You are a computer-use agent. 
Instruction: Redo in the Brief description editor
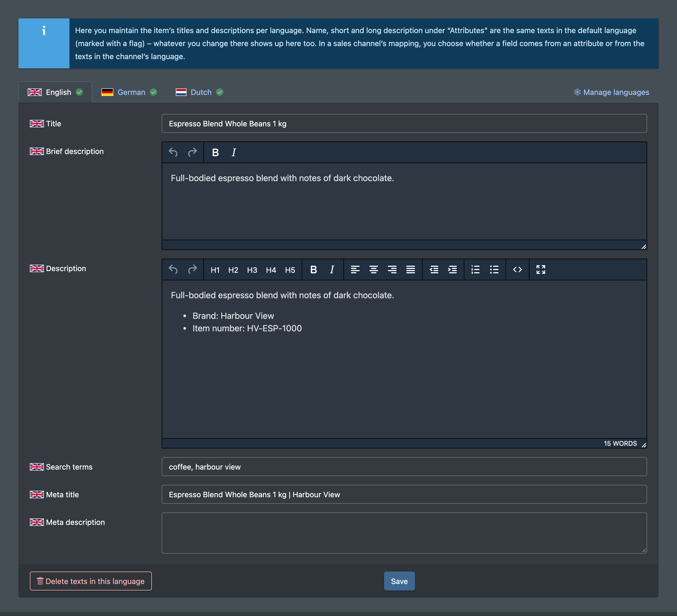pyautogui.click(x=192, y=152)
